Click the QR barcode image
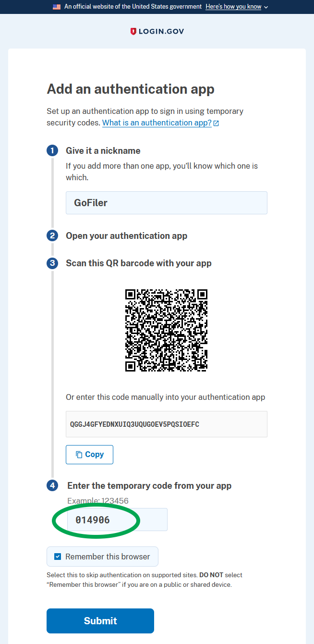Image resolution: width=314 pixels, height=644 pixels. tap(166, 330)
